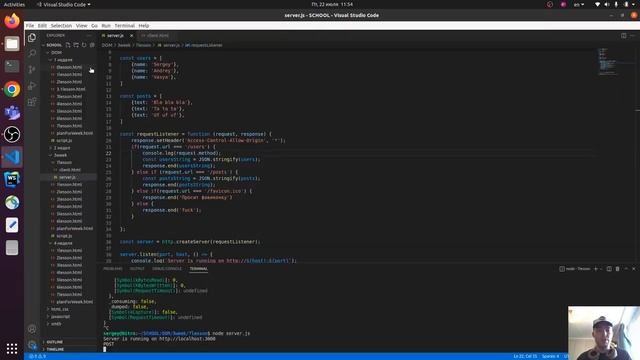The height and width of the screenshot is (360, 640).
Task: Close the server.js editor tab
Action: pos(131,36)
